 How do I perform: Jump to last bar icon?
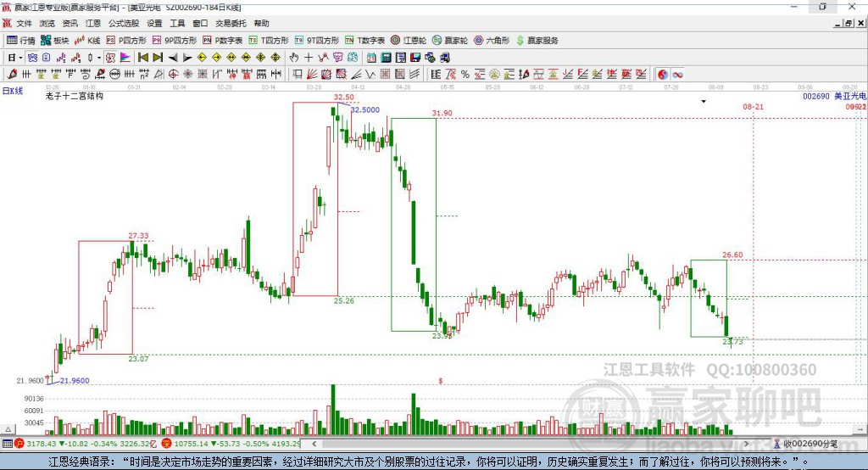(x=158, y=58)
